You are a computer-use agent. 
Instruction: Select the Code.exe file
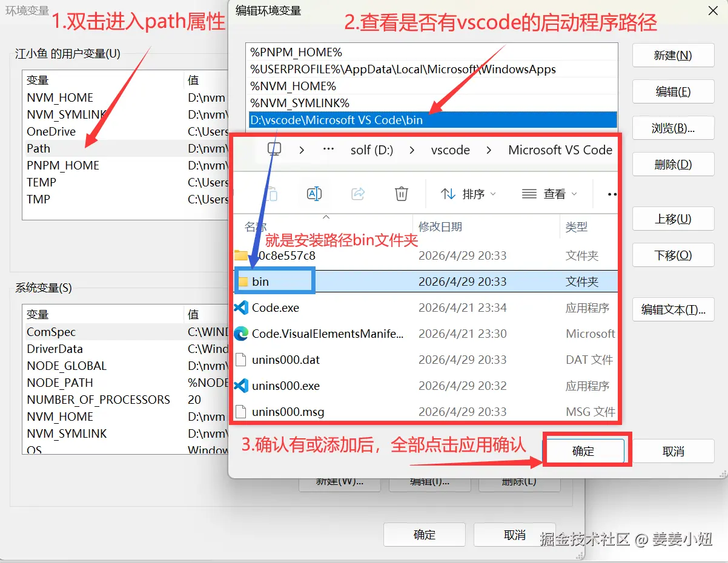426,308
